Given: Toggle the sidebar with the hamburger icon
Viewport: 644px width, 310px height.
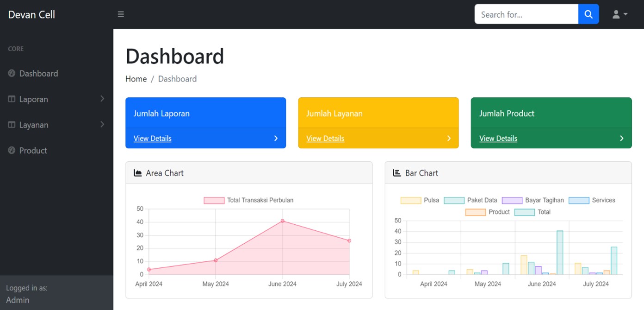Looking at the screenshot, I should pyautogui.click(x=121, y=14).
